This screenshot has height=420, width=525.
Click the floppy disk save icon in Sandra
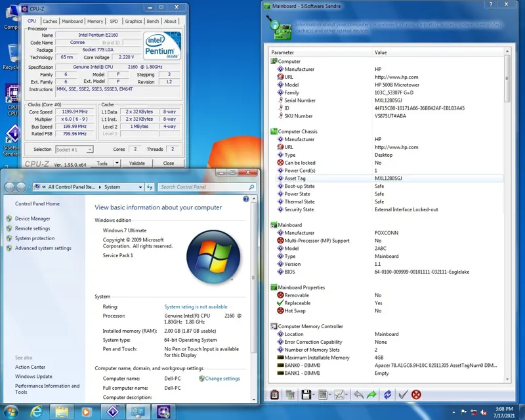306,394
